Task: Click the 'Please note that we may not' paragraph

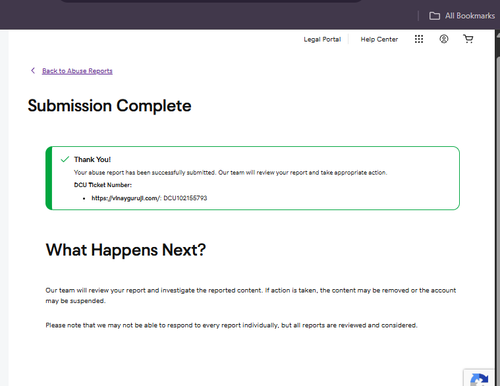Action: click(231, 325)
